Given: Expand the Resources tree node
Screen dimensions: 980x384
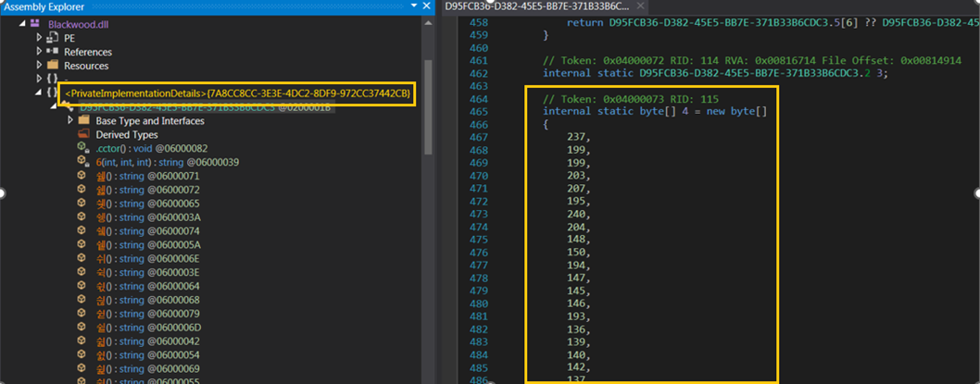Looking at the screenshot, I should click(39, 66).
